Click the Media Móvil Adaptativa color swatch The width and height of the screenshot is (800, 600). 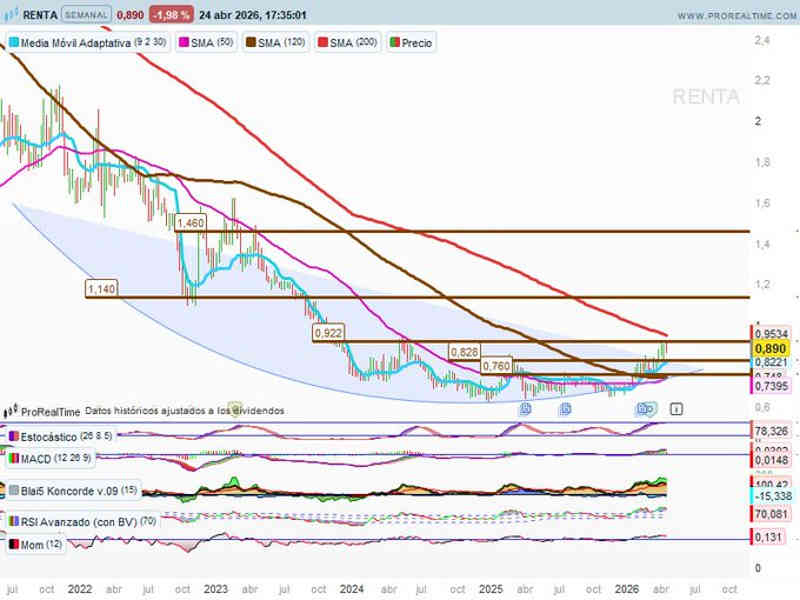click(13, 44)
